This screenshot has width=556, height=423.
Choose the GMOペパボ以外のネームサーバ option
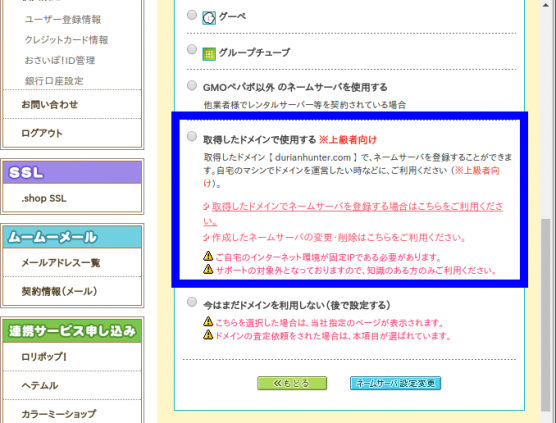point(192,85)
